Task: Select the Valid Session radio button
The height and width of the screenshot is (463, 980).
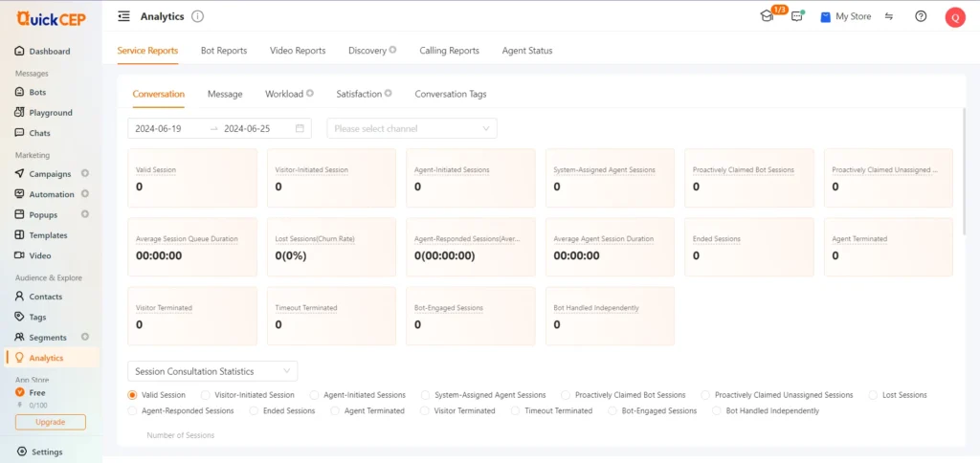Action: pos(132,395)
